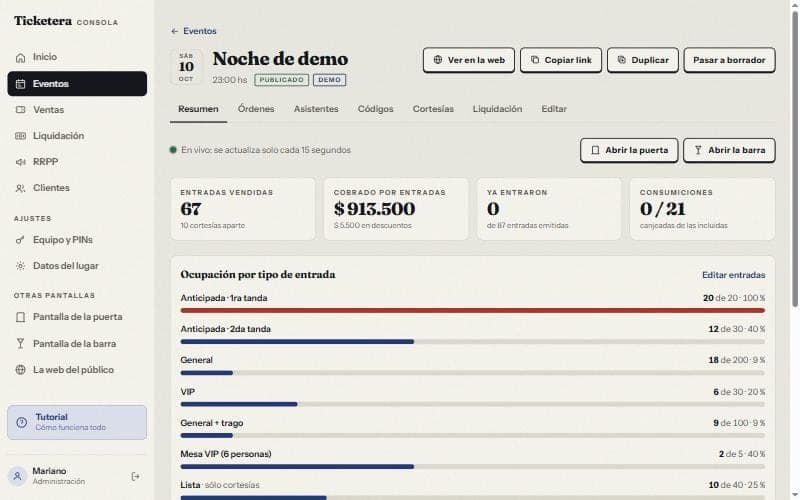
Task: Click the Pantalla de la barra glass icon
Action: coord(20,344)
